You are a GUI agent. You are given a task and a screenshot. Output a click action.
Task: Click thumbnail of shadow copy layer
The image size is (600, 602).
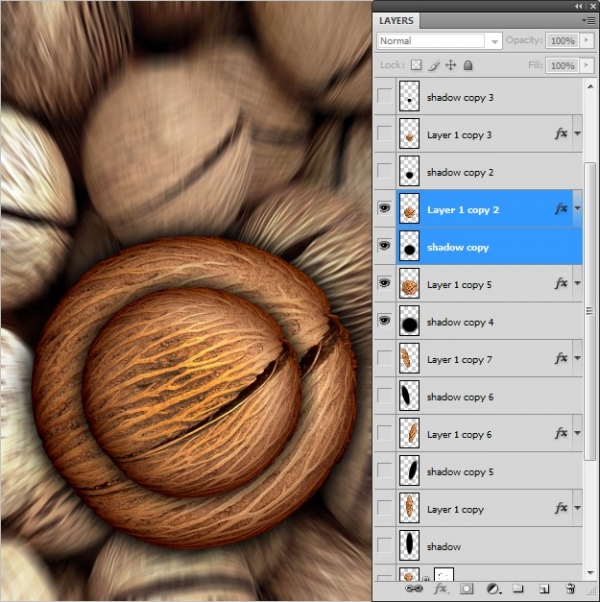pyautogui.click(x=409, y=246)
